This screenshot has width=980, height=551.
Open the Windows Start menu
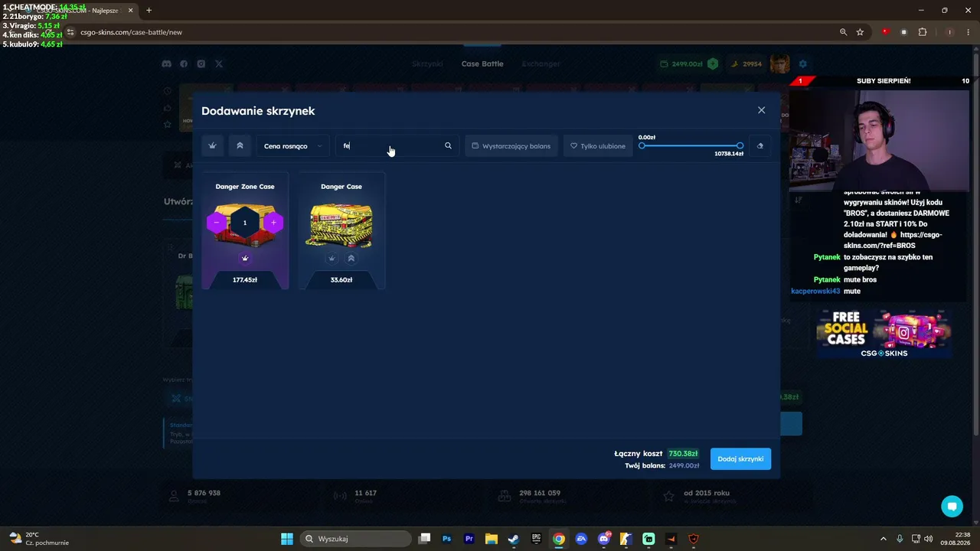coord(287,539)
